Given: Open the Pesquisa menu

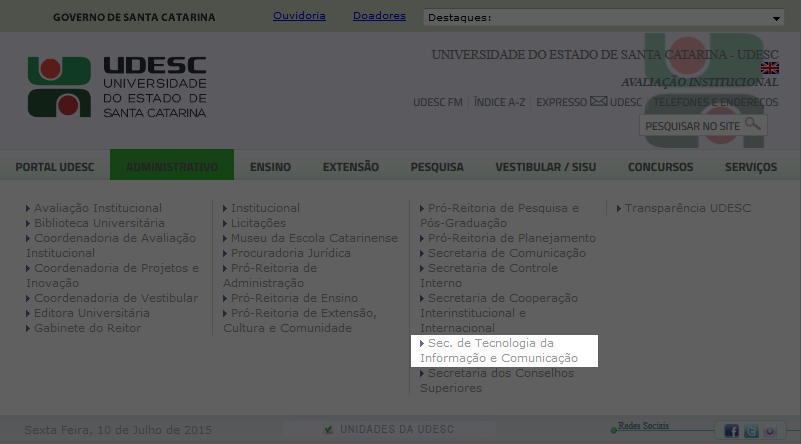Looking at the screenshot, I should 437,167.
